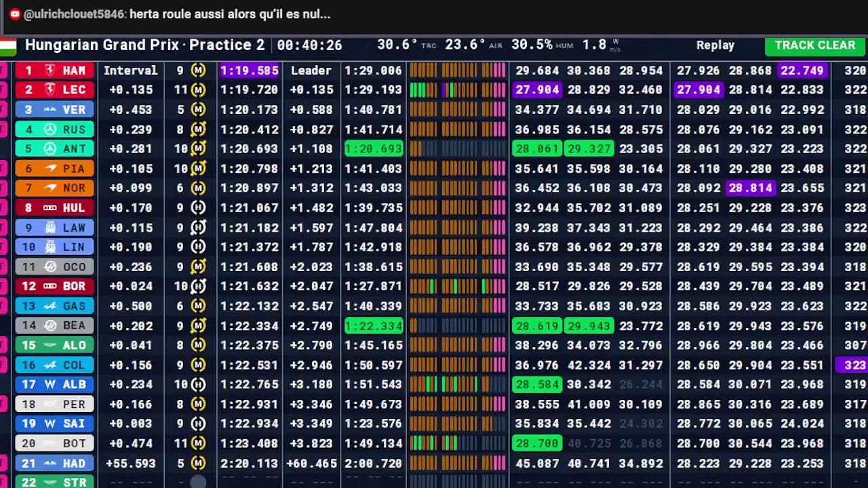Click HAM's purple best sector 22.749
Viewport: 868px width, 488px height.
pos(802,70)
